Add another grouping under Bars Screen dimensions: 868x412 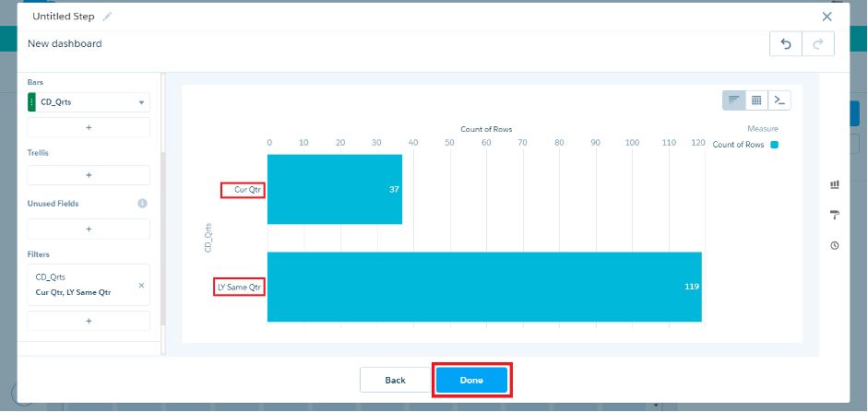89,127
